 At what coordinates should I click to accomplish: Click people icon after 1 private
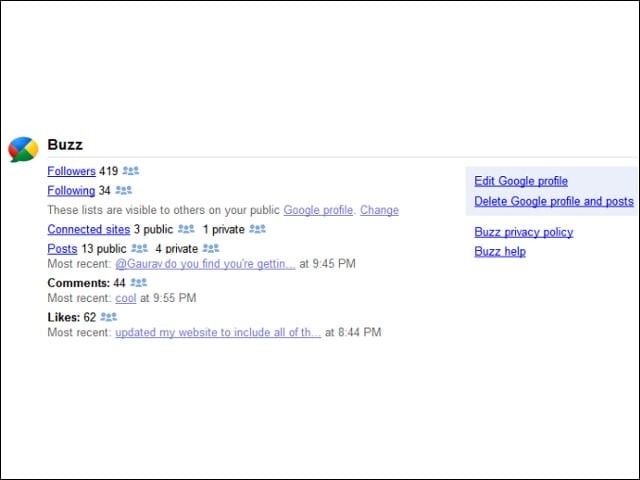coord(258,229)
